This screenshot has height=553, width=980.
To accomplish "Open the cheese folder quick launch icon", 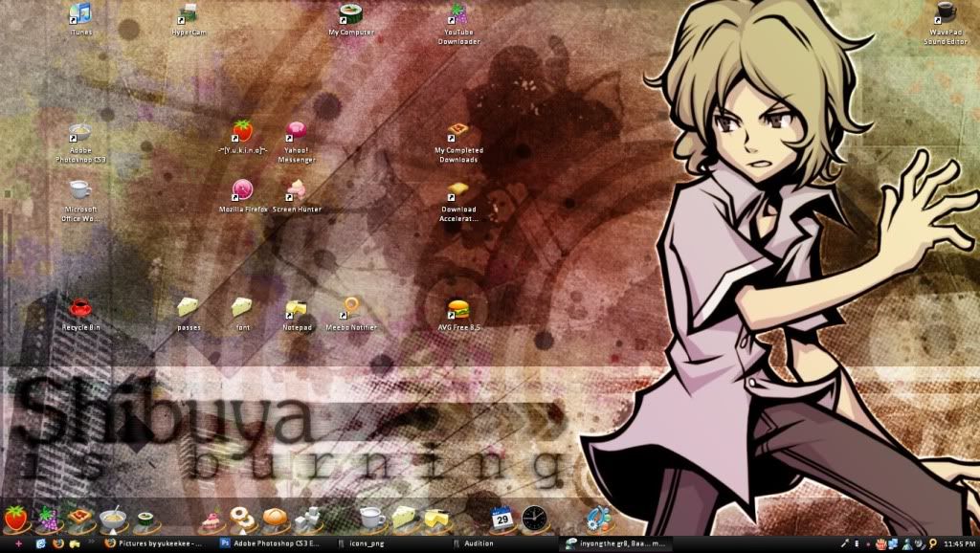I will pyautogui.click(x=75, y=543).
